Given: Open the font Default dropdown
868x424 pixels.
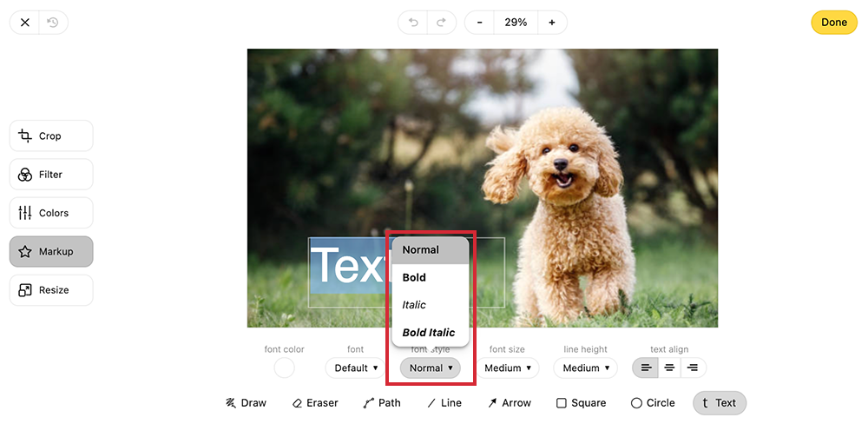Looking at the screenshot, I should pyautogui.click(x=356, y=368).
